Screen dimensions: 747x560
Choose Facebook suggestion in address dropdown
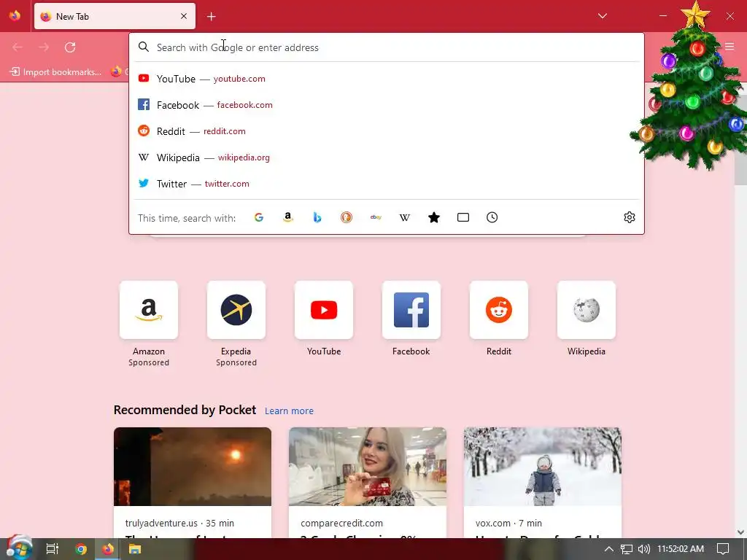386,105
